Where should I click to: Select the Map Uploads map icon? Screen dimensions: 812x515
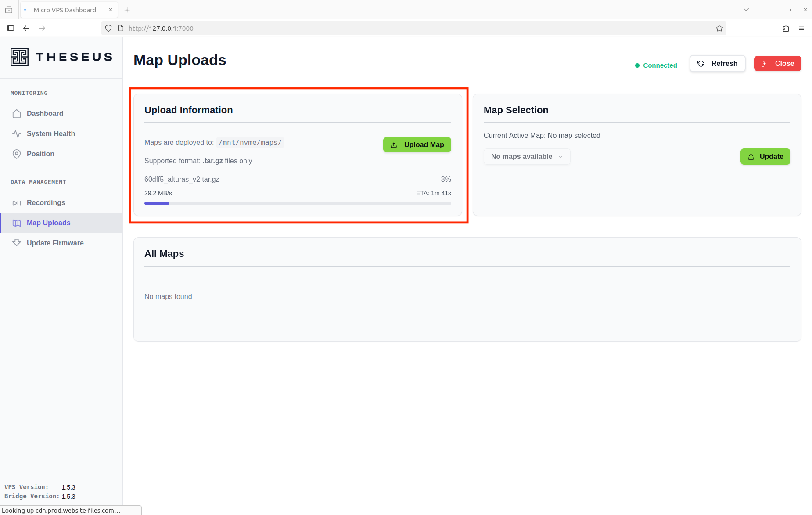pyautogui.click(x=17, y=223)
